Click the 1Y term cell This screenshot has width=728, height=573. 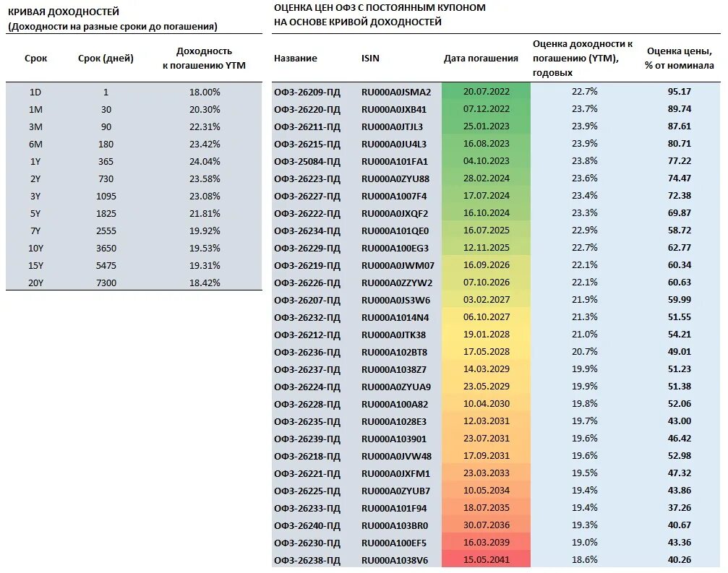[35, 161]
